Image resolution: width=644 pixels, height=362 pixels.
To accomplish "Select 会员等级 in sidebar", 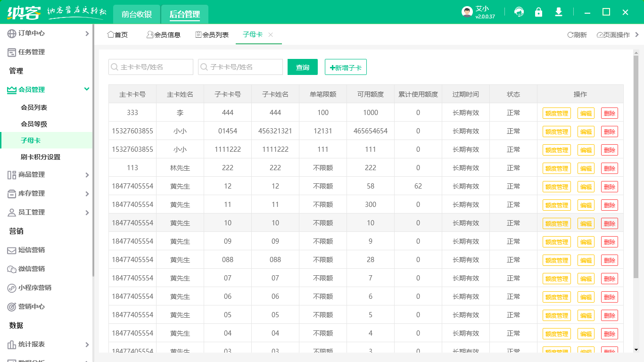I will click(34, 124).
